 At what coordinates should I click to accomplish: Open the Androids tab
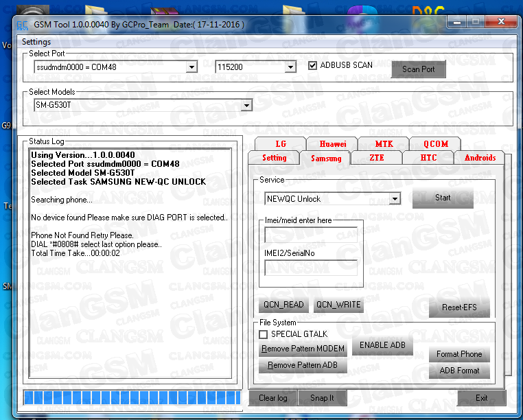pyautogui.click(x=480, y=157)
